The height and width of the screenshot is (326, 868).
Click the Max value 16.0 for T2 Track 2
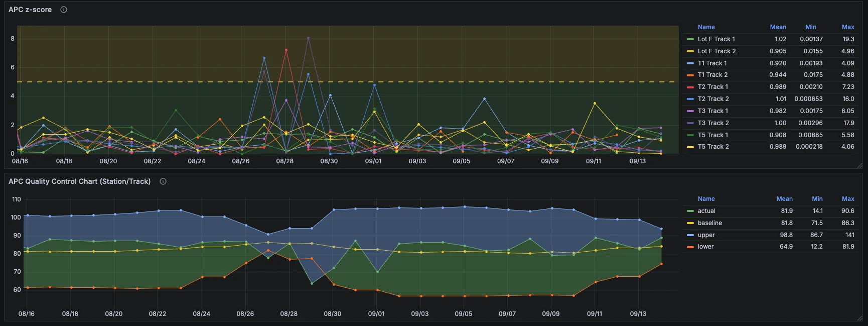tap(848, 99)
